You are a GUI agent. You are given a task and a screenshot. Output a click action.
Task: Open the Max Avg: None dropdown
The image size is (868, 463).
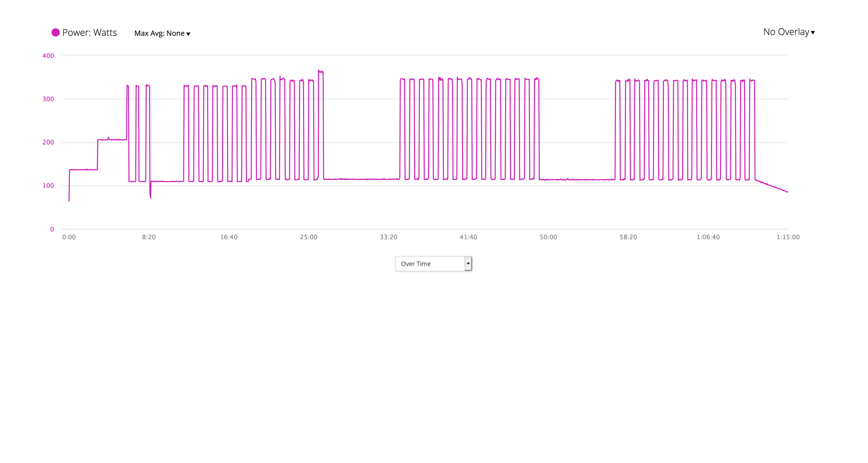(x=162, y=33)
